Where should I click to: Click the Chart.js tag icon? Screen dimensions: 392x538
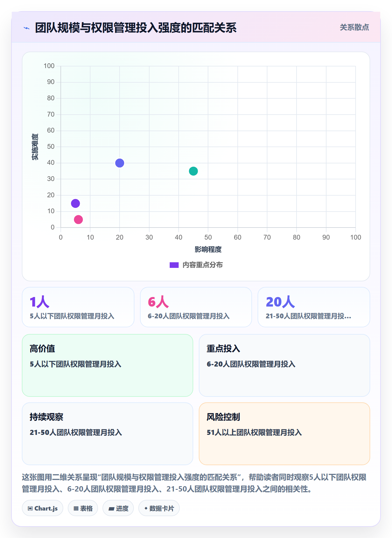(x=30, y=509)
